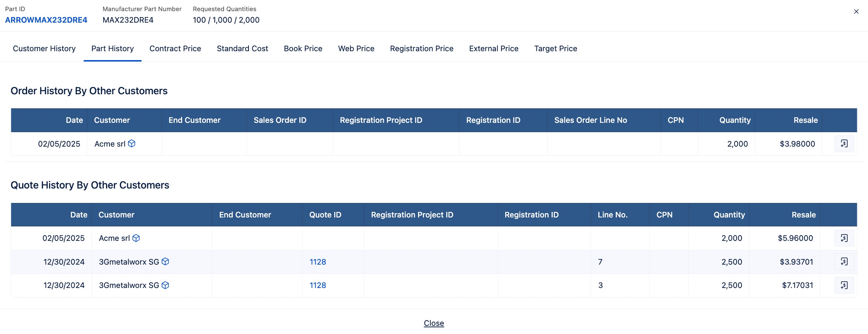Click the cube icon beside Acme srl in Quote History
The image size is (868, 334).
point(136,238)
